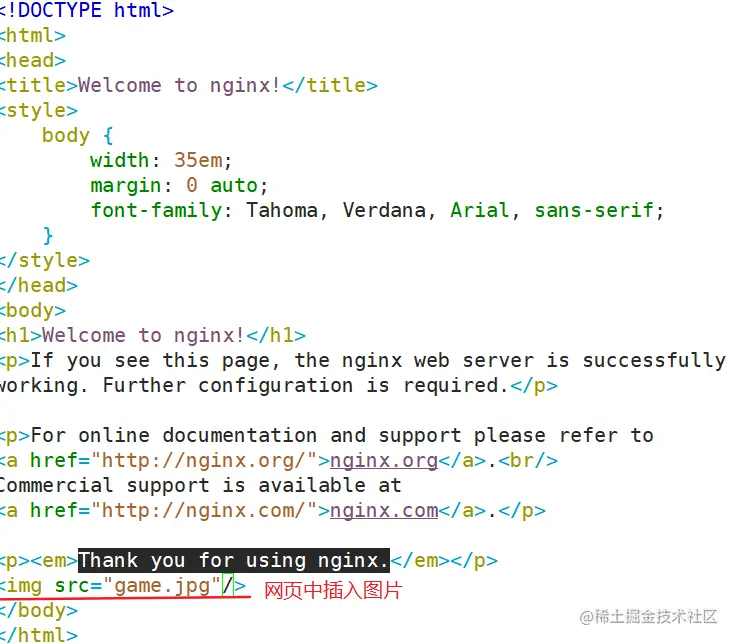Click the 'width: 35em;' CSS line

click(x=161, y=161)
